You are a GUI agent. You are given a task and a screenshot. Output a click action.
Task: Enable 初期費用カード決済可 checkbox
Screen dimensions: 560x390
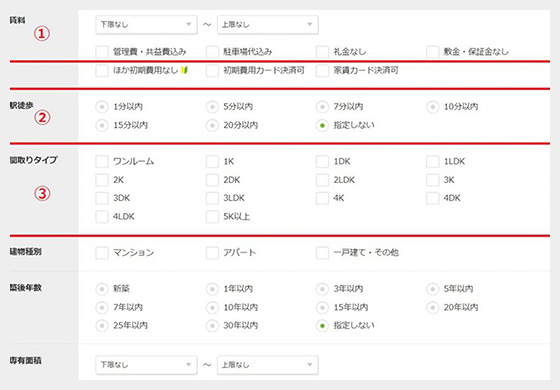(212, 70)
